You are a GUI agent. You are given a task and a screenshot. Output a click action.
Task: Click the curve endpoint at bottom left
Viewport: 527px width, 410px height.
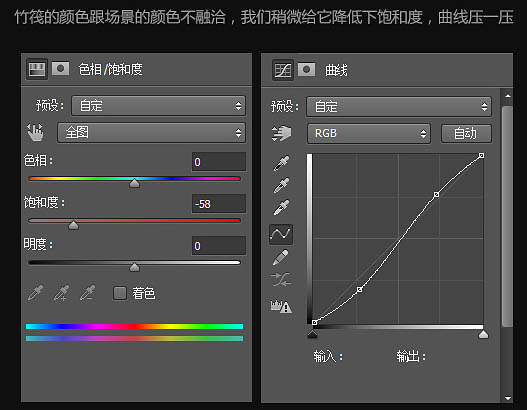click(x=315, y=323)
